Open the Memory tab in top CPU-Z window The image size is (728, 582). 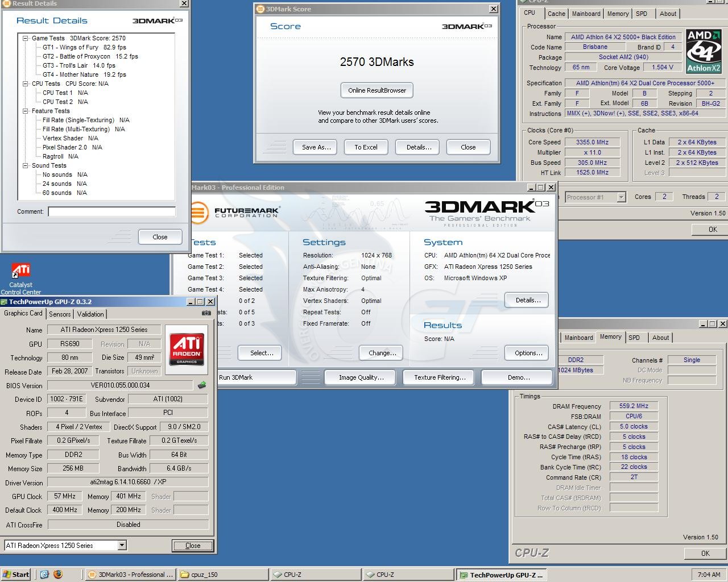coord(618,14)
